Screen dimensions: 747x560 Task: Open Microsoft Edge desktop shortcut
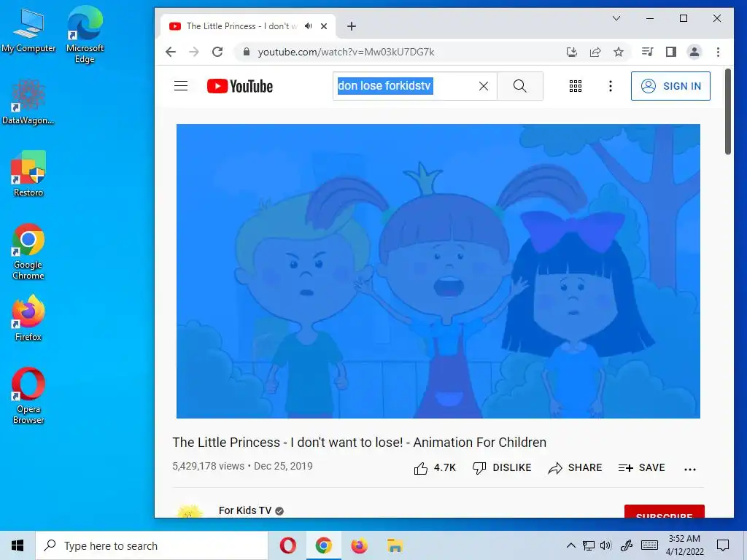point(85,35)
